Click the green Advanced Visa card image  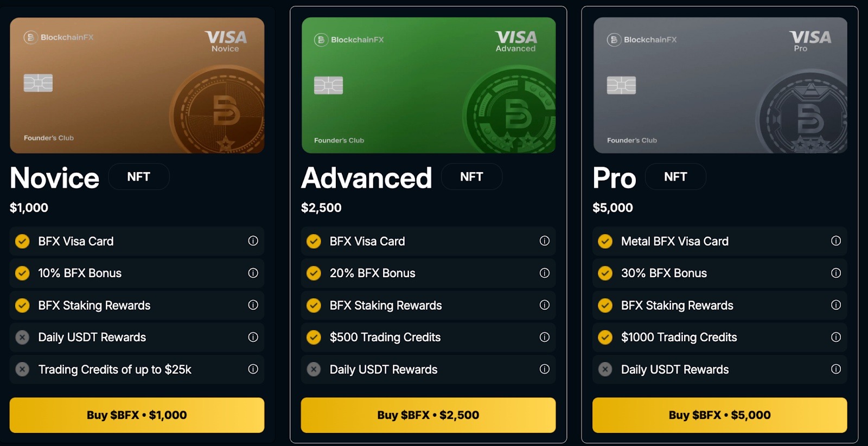click(x=428, y=85)
